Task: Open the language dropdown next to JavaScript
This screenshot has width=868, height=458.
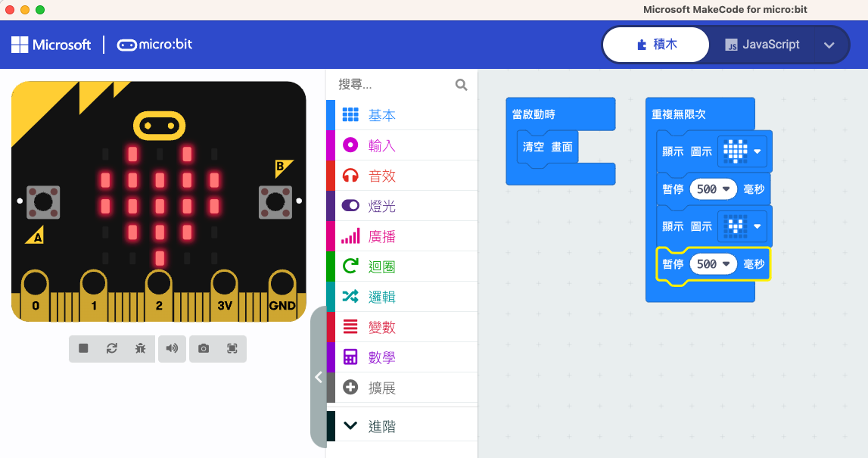Action: click(829, 45)
